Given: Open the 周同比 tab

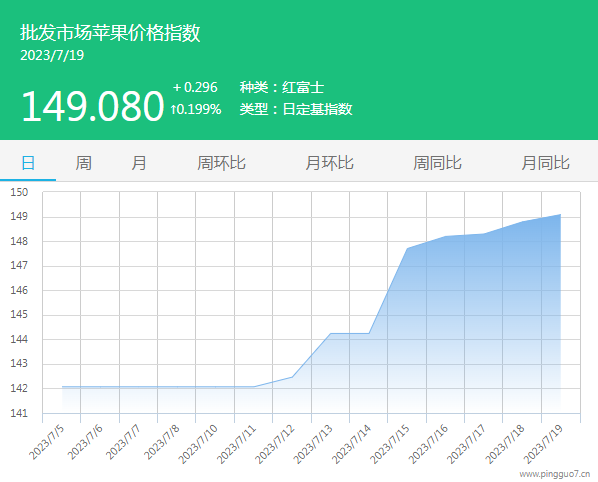Looking at the screenshot, I should 437,163.
